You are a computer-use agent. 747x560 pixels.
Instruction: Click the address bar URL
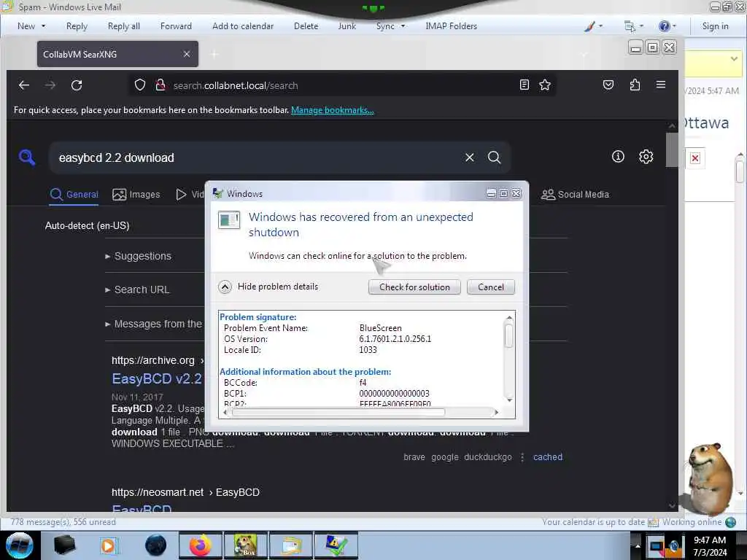(236, 86)
